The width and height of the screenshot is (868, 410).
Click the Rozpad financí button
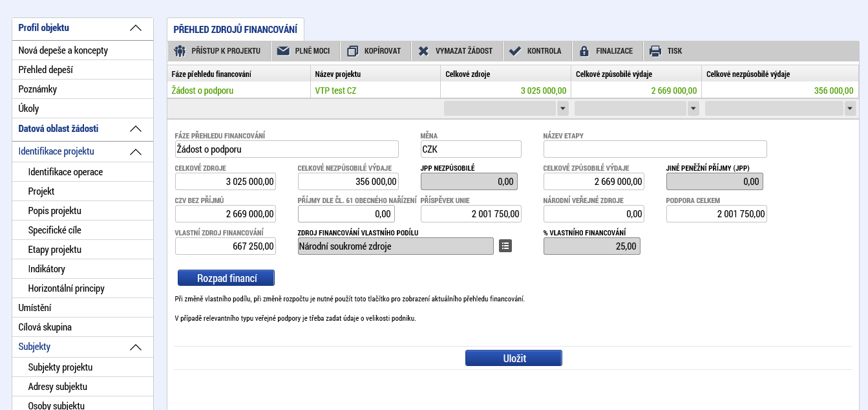[226, 278]
